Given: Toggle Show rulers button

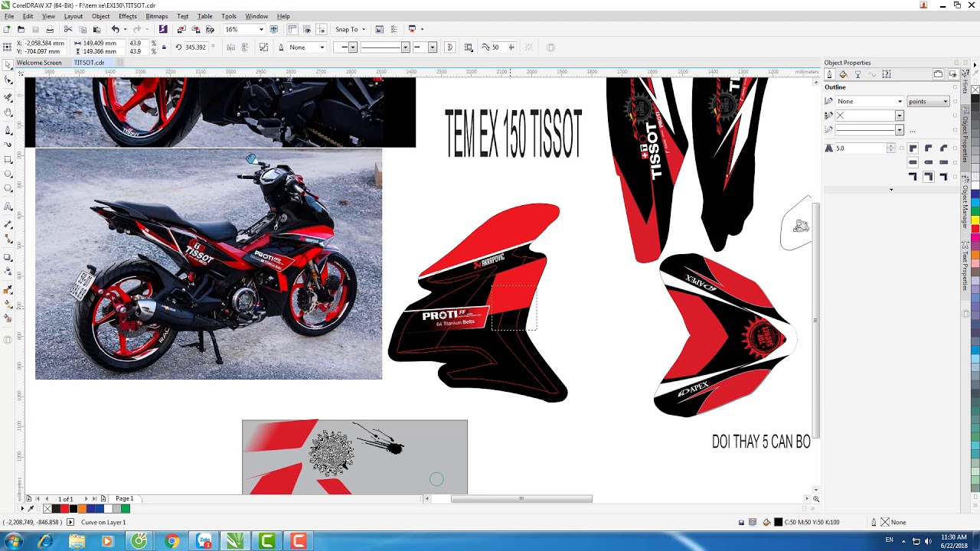Looking at the screenshot, I should [x=292, y=29].
